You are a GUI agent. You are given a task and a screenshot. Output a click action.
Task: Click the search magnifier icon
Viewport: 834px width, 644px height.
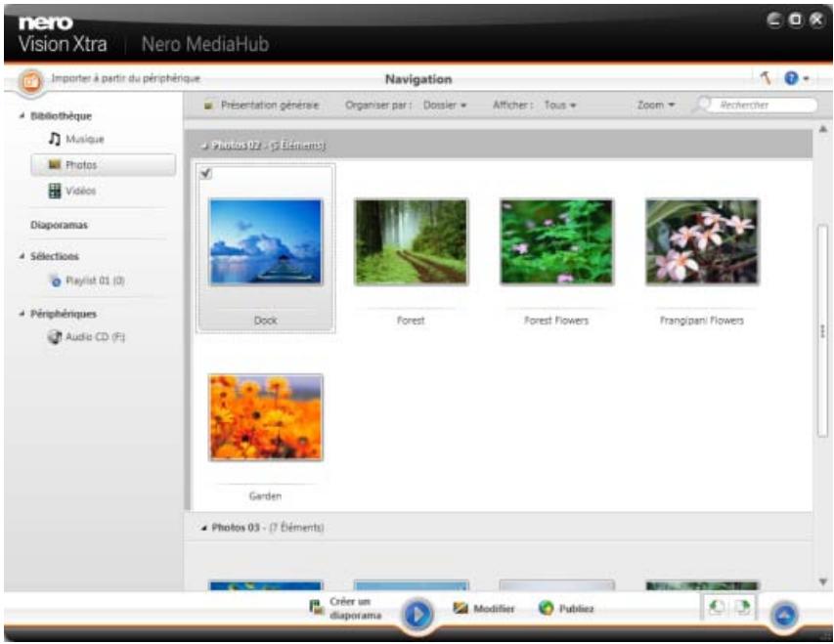(702, 104)
